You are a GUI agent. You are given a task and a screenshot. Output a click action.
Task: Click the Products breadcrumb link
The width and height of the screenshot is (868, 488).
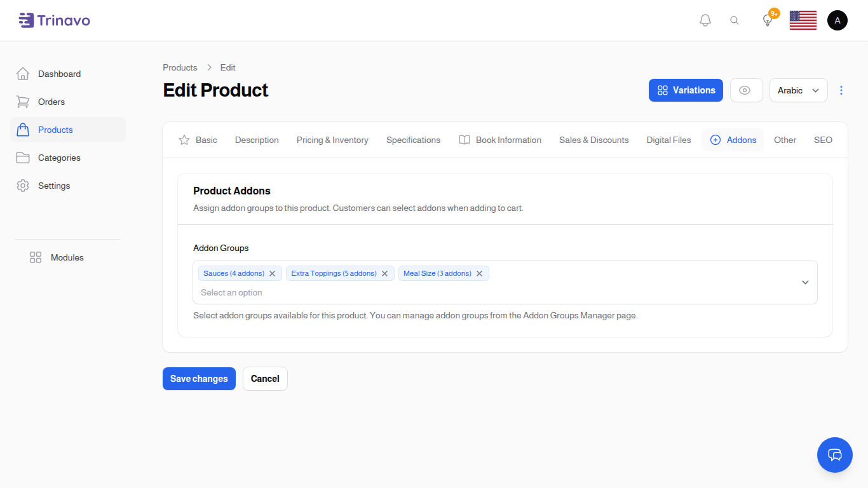(x=180, y=67)
